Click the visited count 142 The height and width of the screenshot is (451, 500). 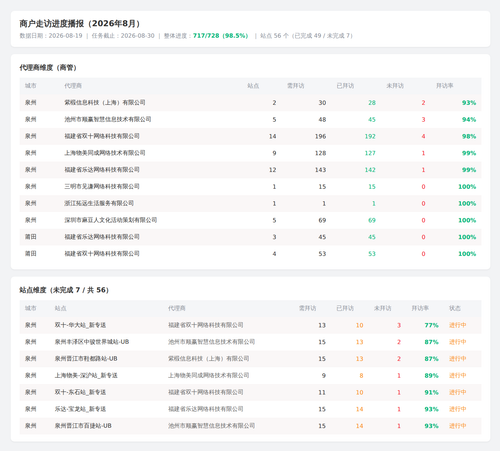[370, 170]
